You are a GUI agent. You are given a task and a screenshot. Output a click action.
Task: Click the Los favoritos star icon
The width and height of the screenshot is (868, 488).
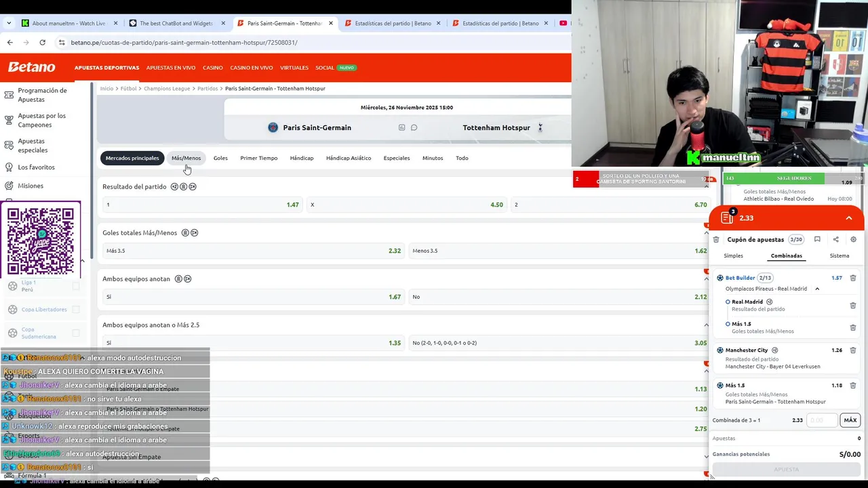coord(9,167)
